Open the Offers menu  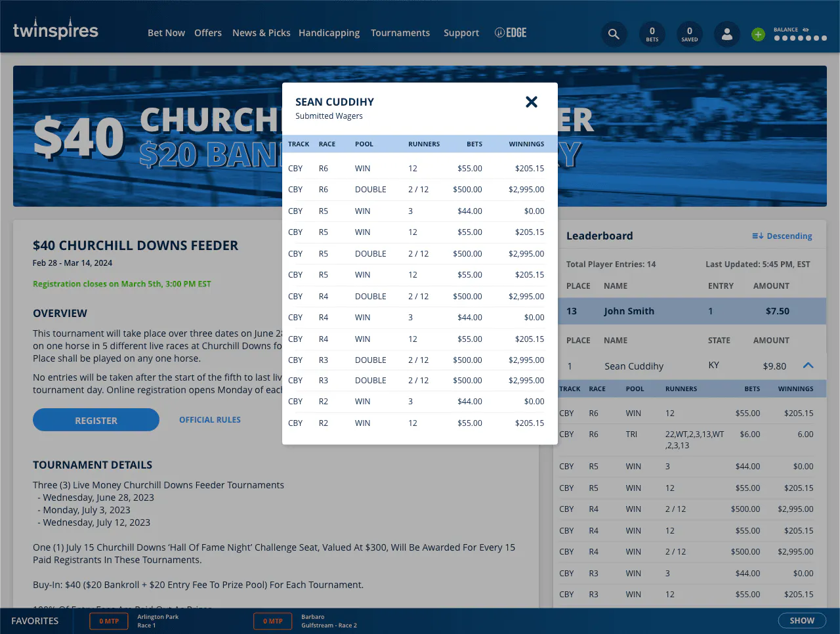click(208, 33)
